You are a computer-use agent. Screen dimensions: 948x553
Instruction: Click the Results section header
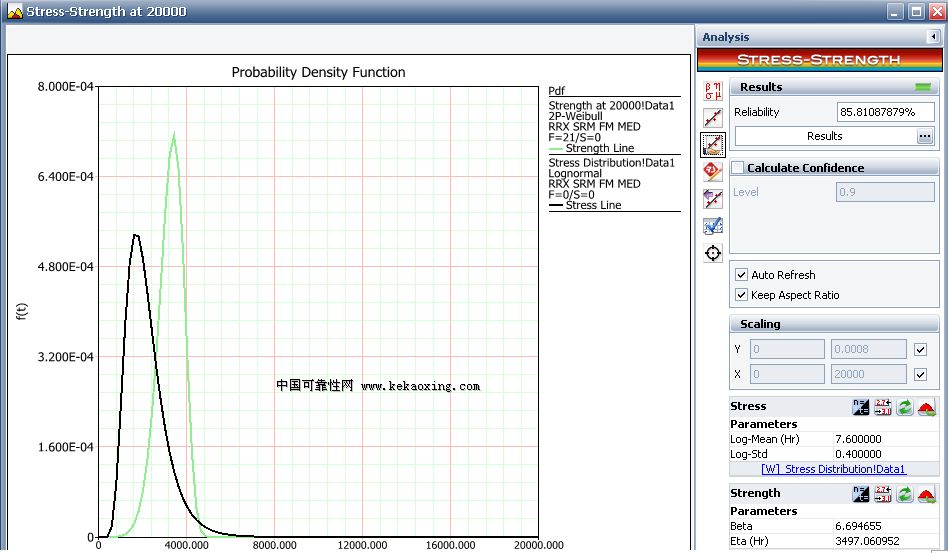pyautogui.click(x=834, y=87)
